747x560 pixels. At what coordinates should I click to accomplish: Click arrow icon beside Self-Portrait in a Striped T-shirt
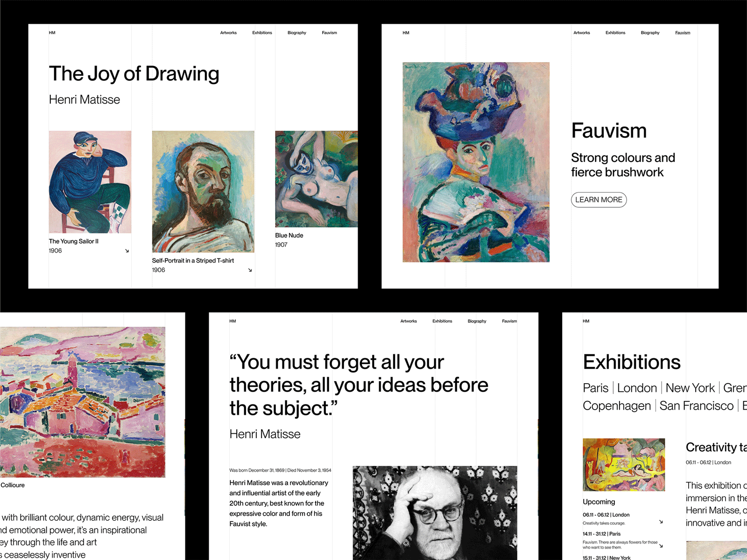pyautogui.click(x=250, y=270)
